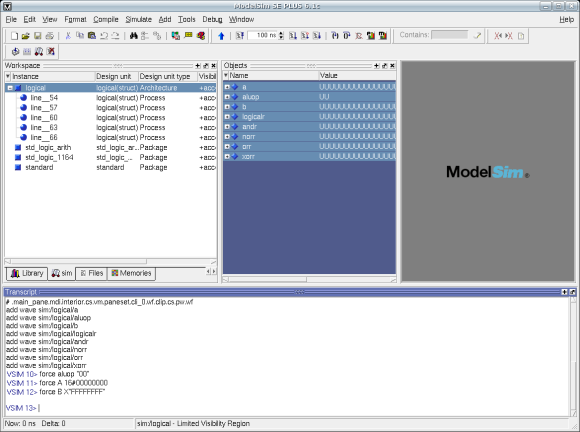Viewport: 580px width, 432px height.
Task: Open the File menu
Action: point(11,19)
